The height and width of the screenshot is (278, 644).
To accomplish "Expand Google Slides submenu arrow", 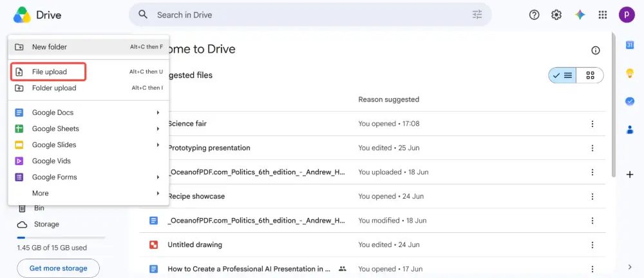I will 158,144.
